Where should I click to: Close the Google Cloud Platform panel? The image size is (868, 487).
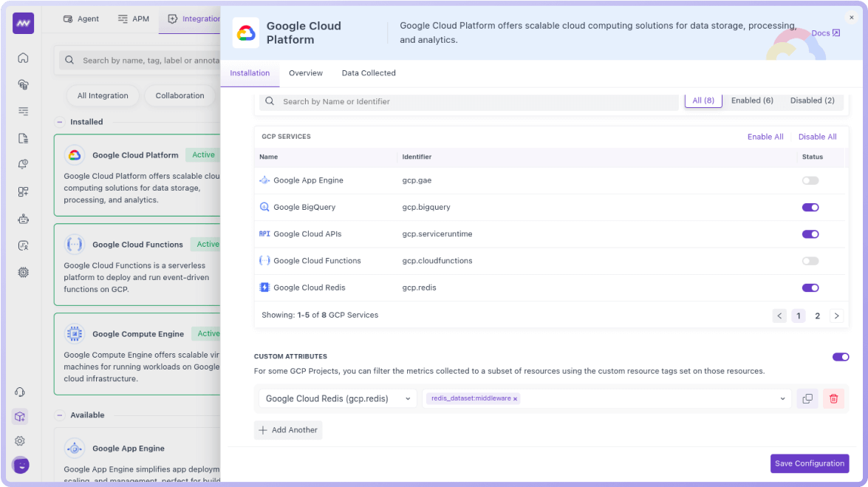(x=852, y=18)
